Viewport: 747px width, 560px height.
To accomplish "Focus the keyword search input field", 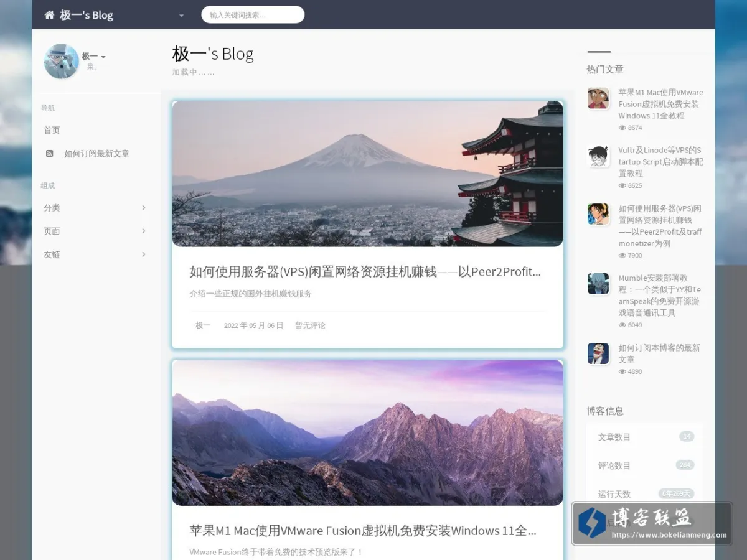I will click(x=253, y=15).
